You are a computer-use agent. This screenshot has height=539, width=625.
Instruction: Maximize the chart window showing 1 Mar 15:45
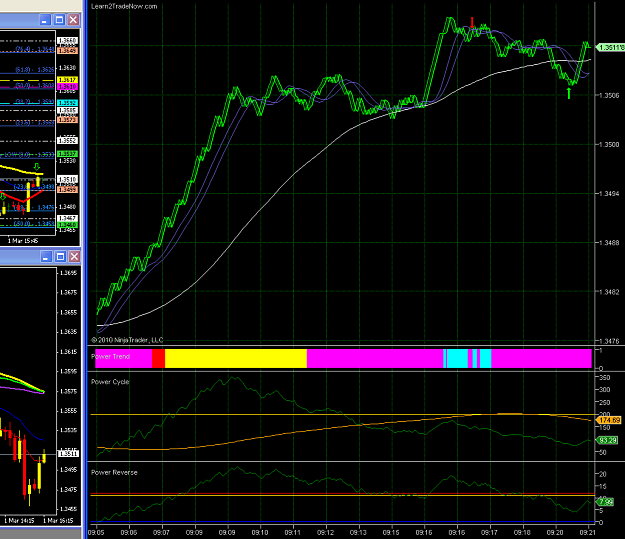[59, 20]
